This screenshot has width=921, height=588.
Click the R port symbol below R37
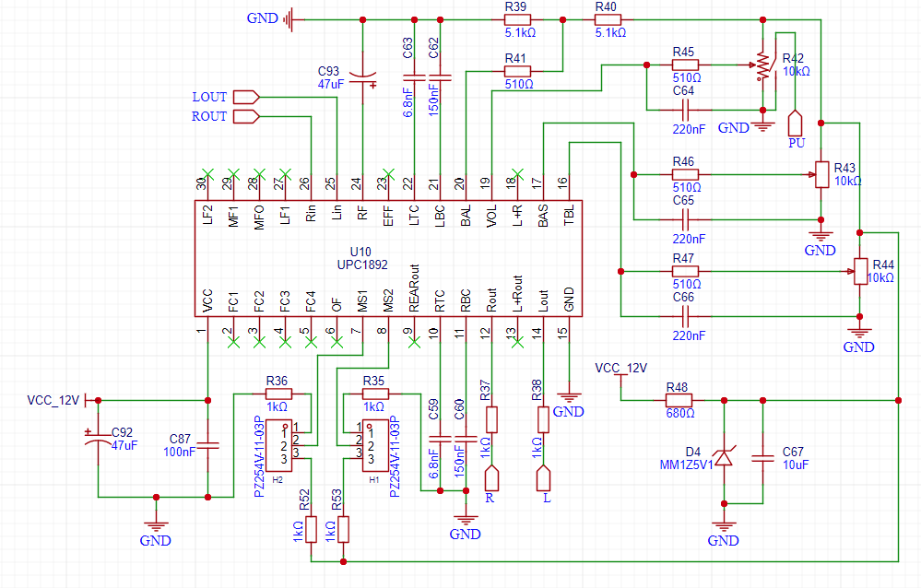coord(491,478)
